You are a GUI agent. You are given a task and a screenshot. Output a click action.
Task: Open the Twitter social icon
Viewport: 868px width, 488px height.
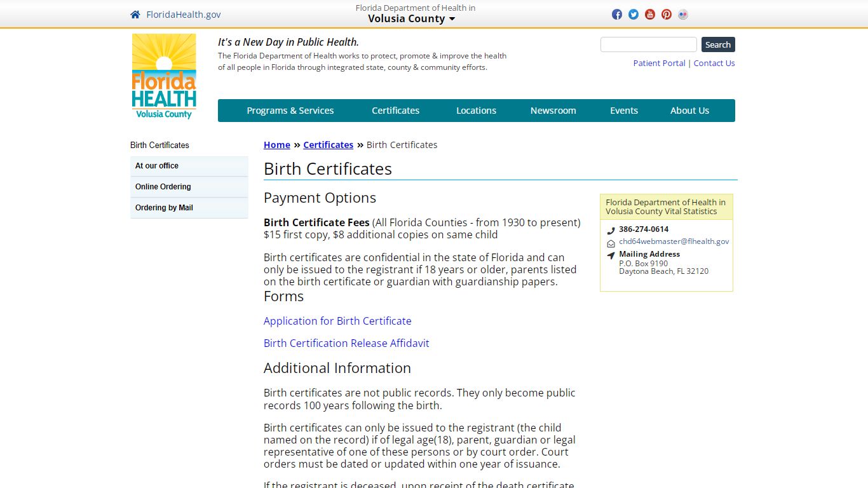(x=634, y=15)
